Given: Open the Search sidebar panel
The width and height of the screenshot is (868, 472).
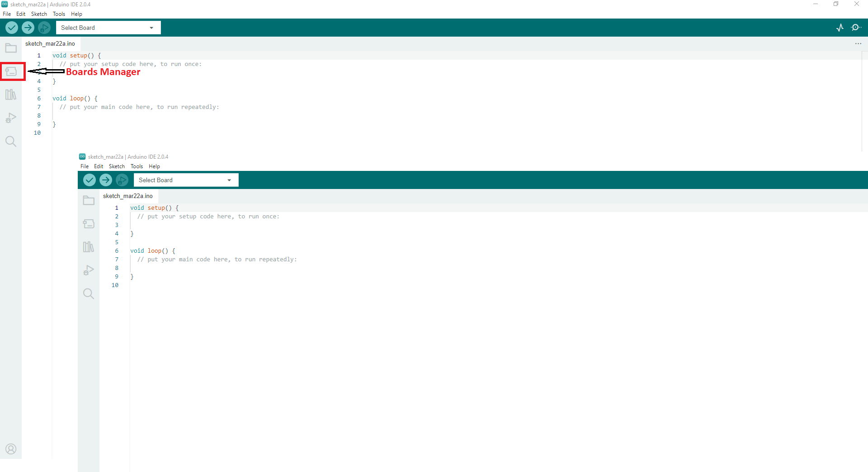Looking at the screenshot, I should pyautogui.click(x=10, y=141).
